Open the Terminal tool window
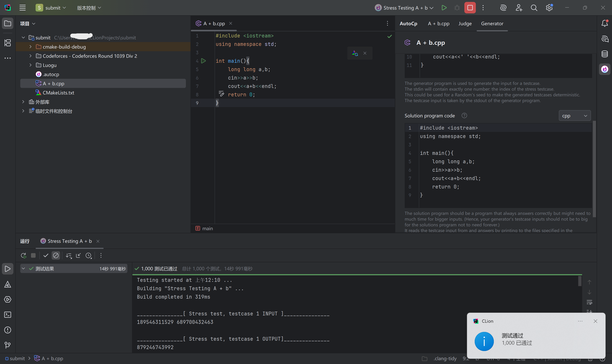The height and width of the screenshot is (364, 612). tap(8, 315)
